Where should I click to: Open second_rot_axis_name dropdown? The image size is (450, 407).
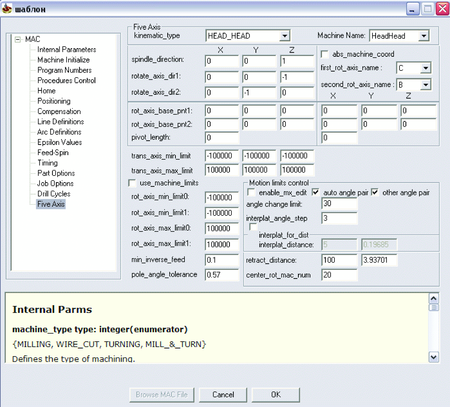(x=425, y=85)
